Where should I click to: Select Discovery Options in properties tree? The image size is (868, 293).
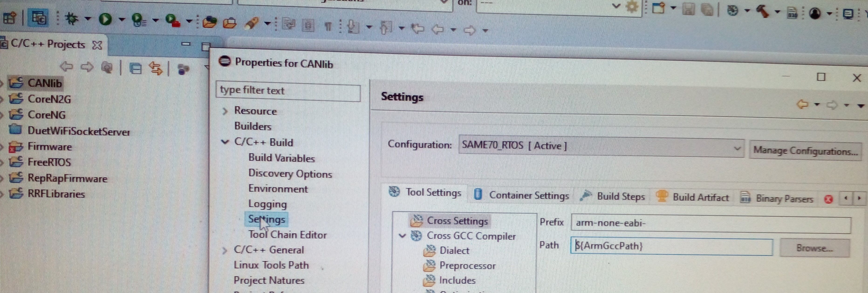point(290,174)
